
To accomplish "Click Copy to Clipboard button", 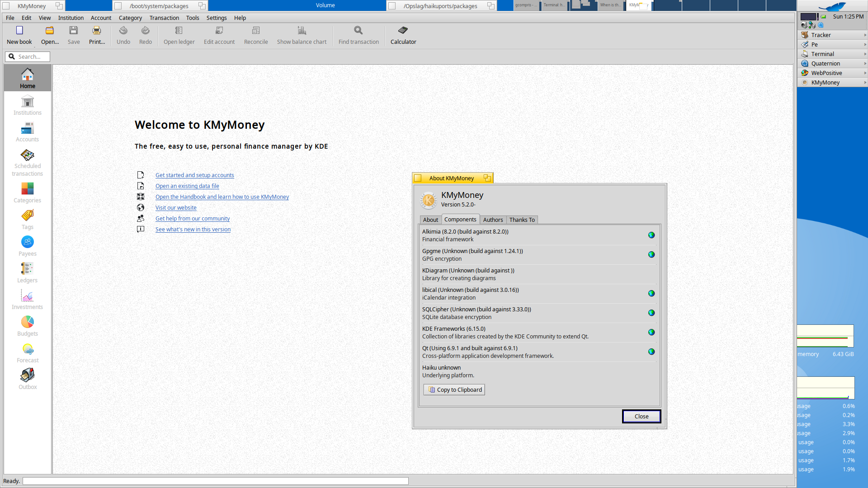I will 454,389.
